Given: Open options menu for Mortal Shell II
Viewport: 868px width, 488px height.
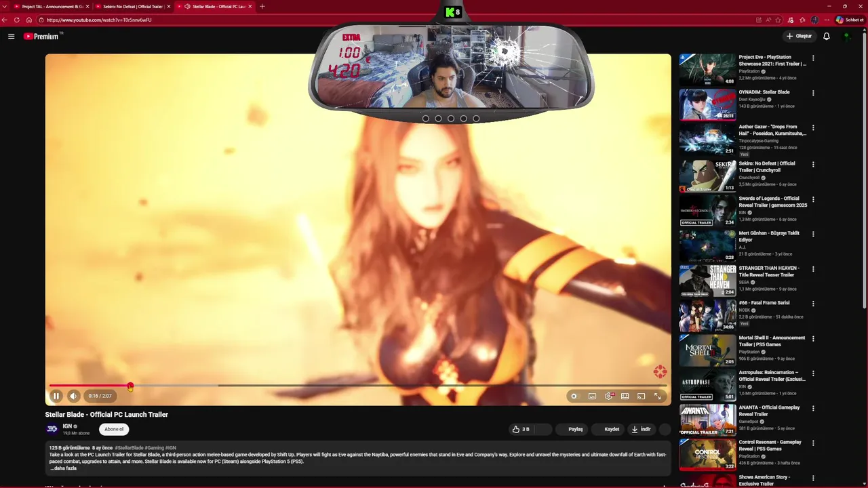Looking at the screenshot, I should pyautogui.click(x=813, y=338).
